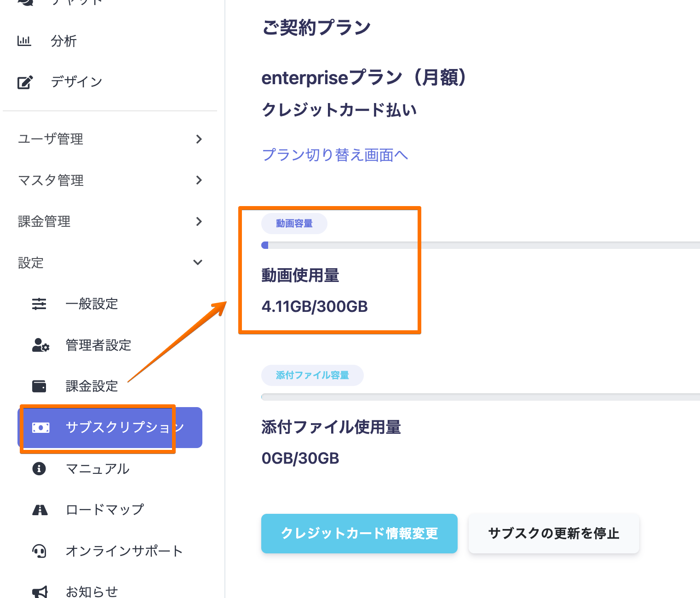Click the pencil edit icon for デザイン
The width and height of the screenshot is (700, 598).
tap(25, 82)
